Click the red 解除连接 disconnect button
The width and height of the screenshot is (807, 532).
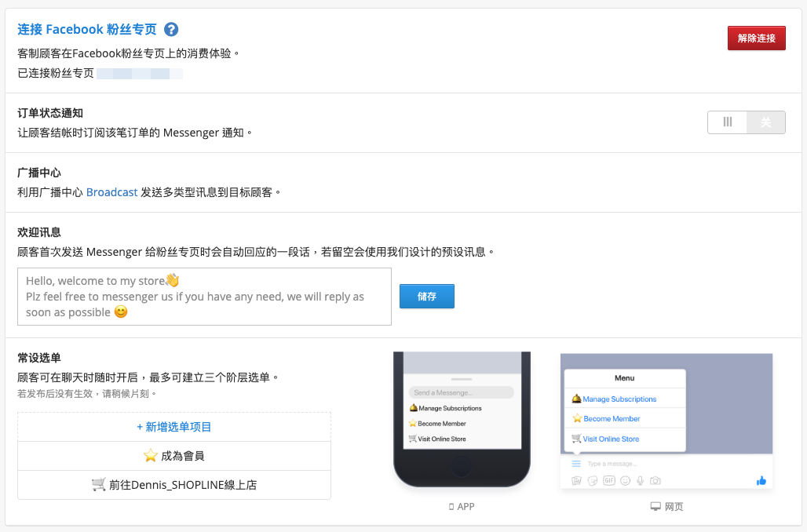point(756,38)
